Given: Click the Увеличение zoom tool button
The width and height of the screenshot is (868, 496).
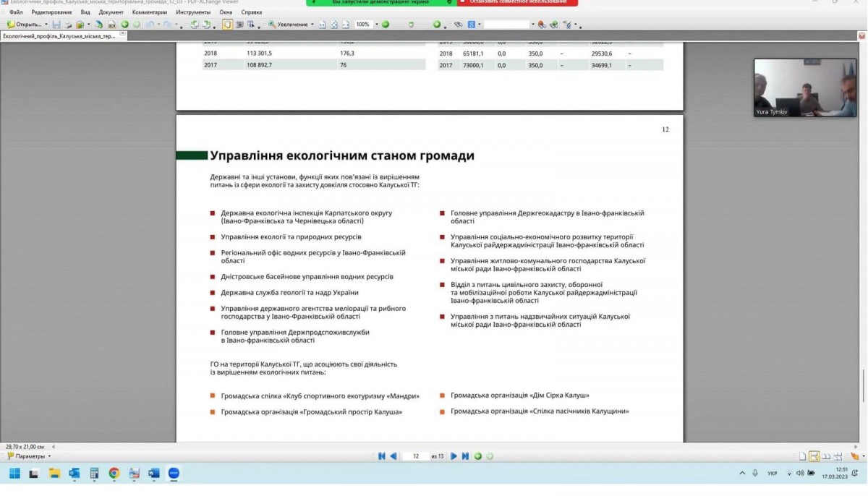Looking at the screenshot, I should pos(287,25).
